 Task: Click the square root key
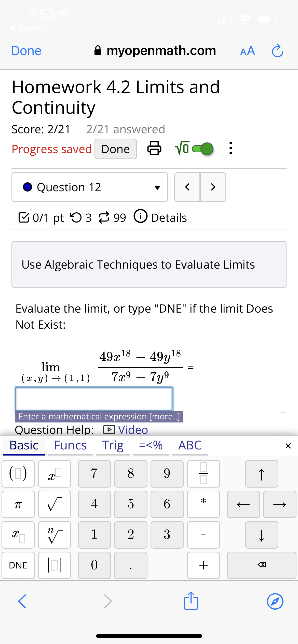54,504
